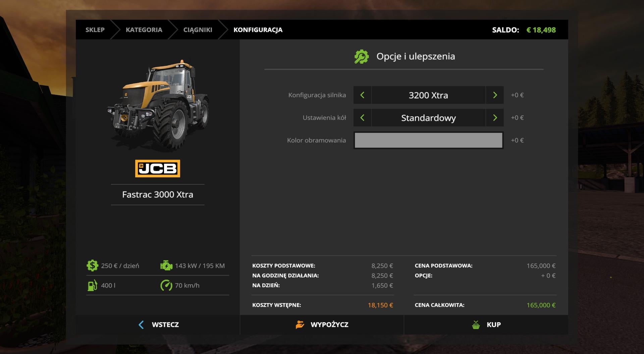This screenshot has height=354, width=644.
Task: Select next engine configuration
Action: [495, 95]
